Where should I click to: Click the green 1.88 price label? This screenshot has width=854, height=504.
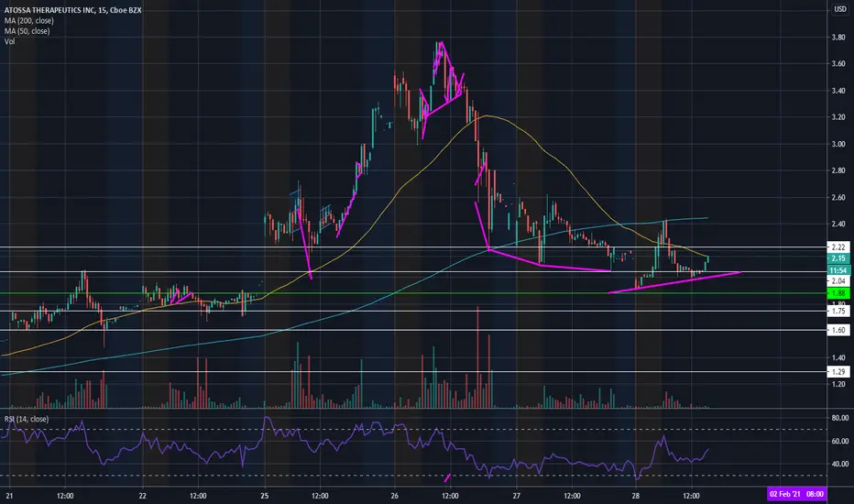838,293
